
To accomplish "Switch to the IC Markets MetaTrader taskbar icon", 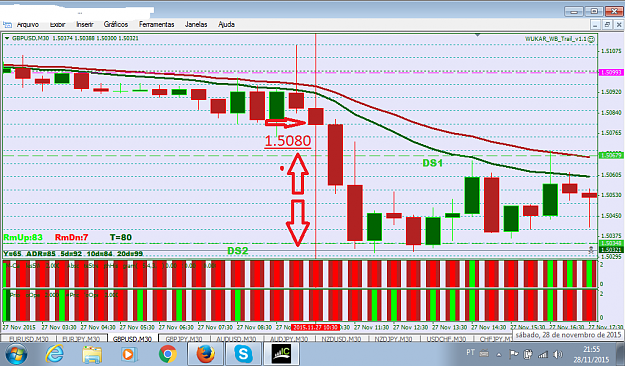I will 281,354.
